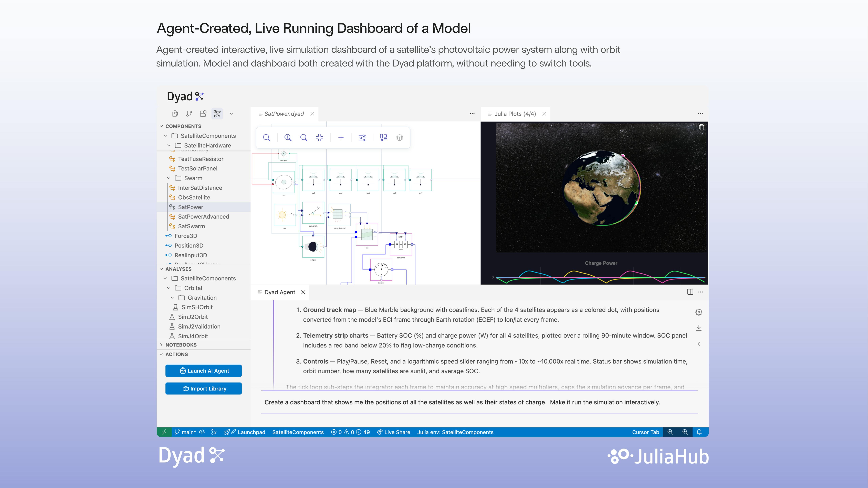
Task: Click the search magnifier in diagram toolbar
Action: click(x=267, y=138)
